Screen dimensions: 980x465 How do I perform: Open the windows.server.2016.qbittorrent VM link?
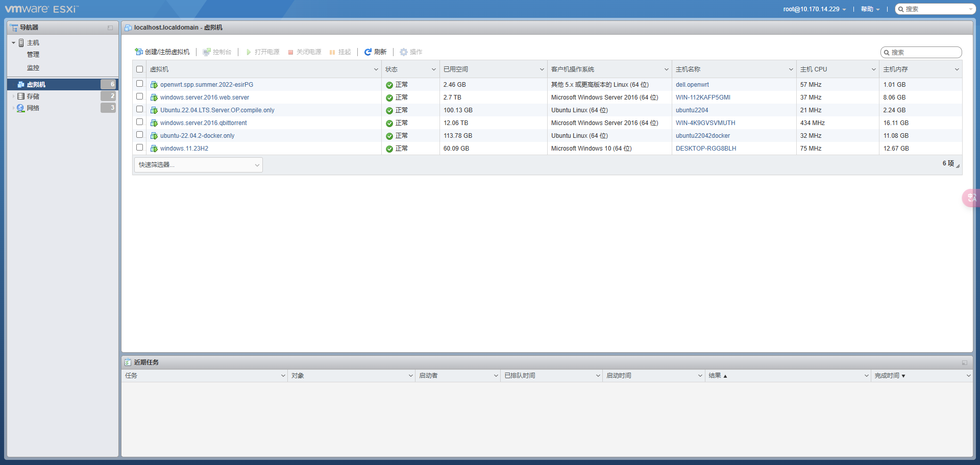pos(203,123)
